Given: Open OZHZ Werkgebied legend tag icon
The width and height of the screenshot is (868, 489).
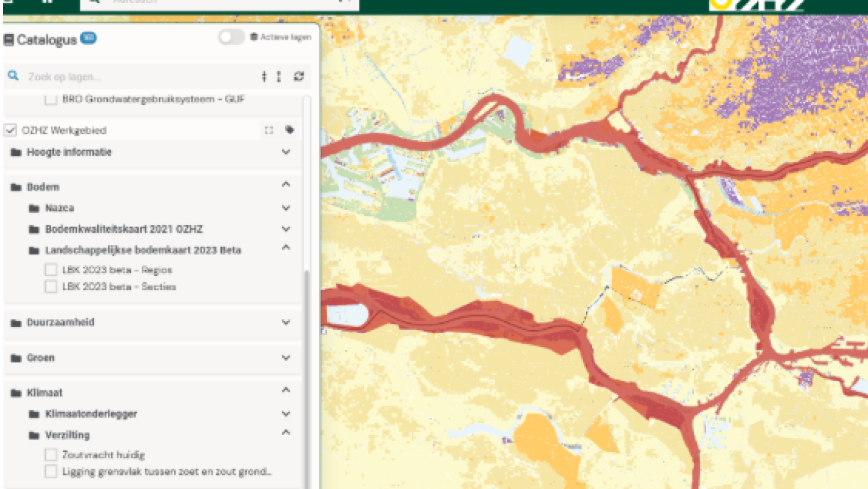Looking at the screenshot, I should click(x=289, y=130).
